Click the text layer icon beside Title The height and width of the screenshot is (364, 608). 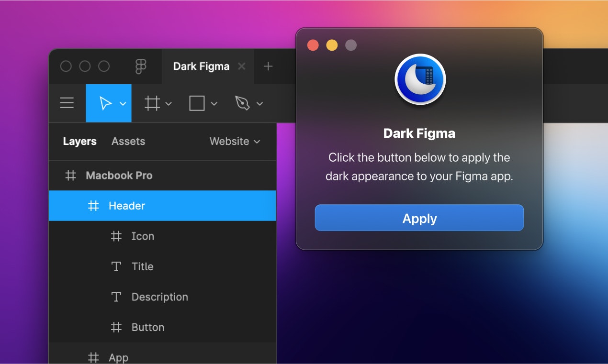pos(116,266)
